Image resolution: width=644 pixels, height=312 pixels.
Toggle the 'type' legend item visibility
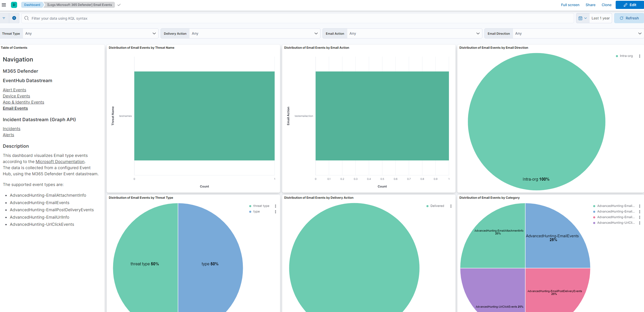[x=256, y=211]
